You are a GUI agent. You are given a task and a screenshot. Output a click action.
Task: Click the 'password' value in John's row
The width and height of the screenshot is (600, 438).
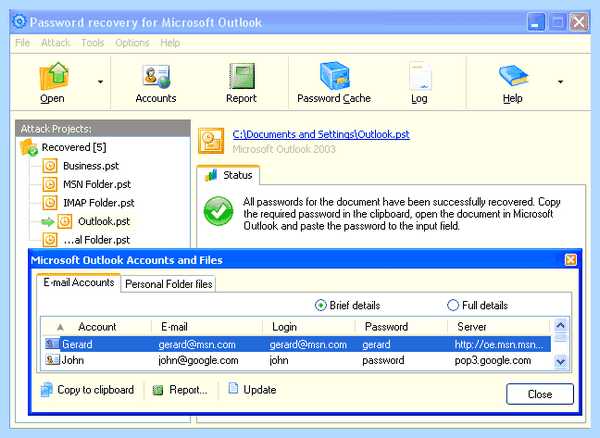tap(383, 360)
